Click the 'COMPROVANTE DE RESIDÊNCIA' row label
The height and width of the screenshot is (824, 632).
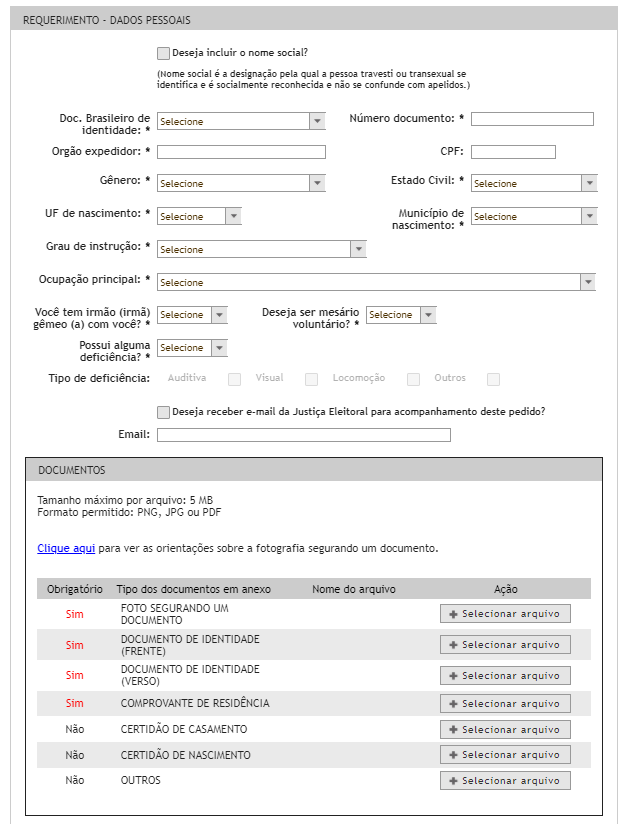pyautogui.click(x=195, y=703)
